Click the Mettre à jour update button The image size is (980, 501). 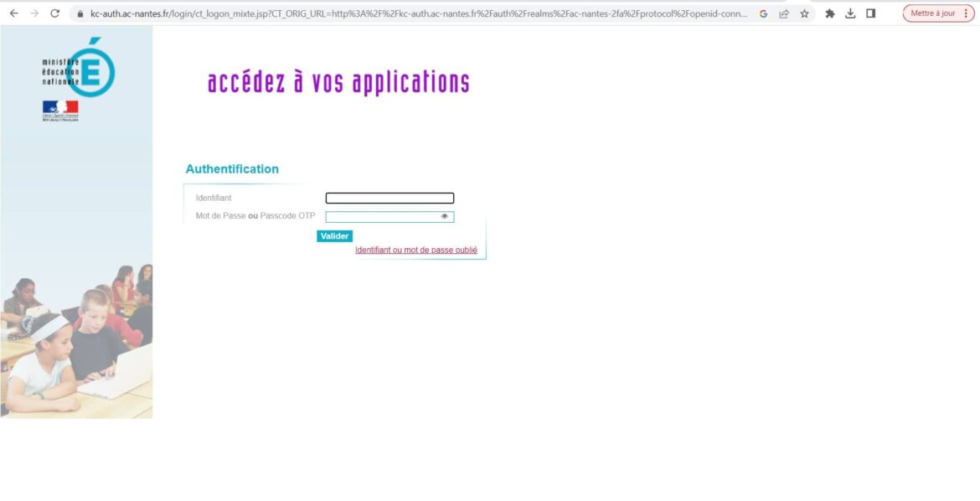[x=932, y=13]
